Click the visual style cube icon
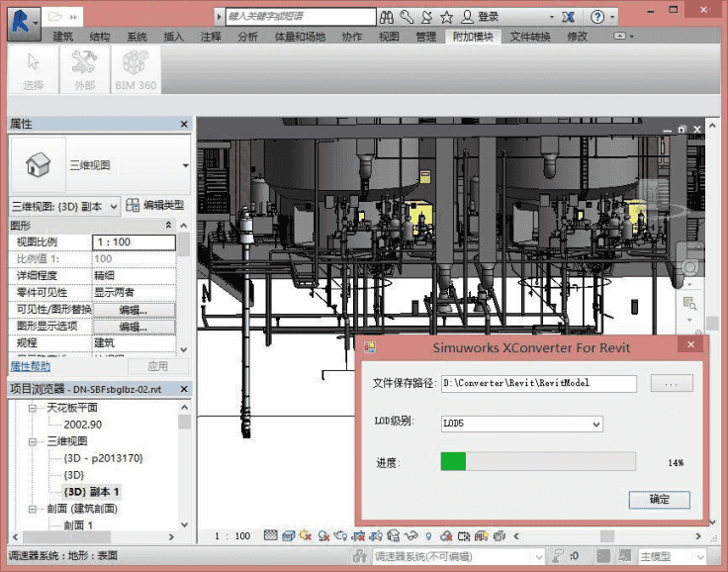Viewport: 728px width, 572px height. click(x=288, y=535)
